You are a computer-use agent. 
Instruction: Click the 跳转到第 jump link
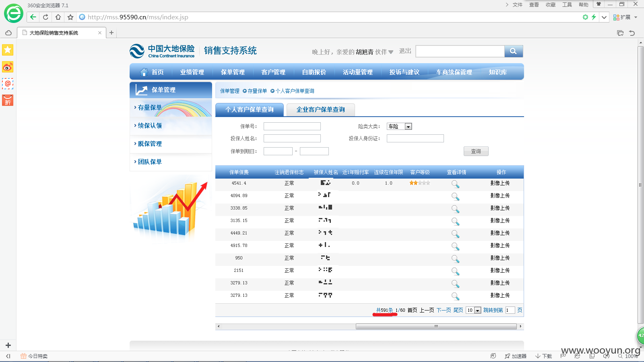(493, 310)
